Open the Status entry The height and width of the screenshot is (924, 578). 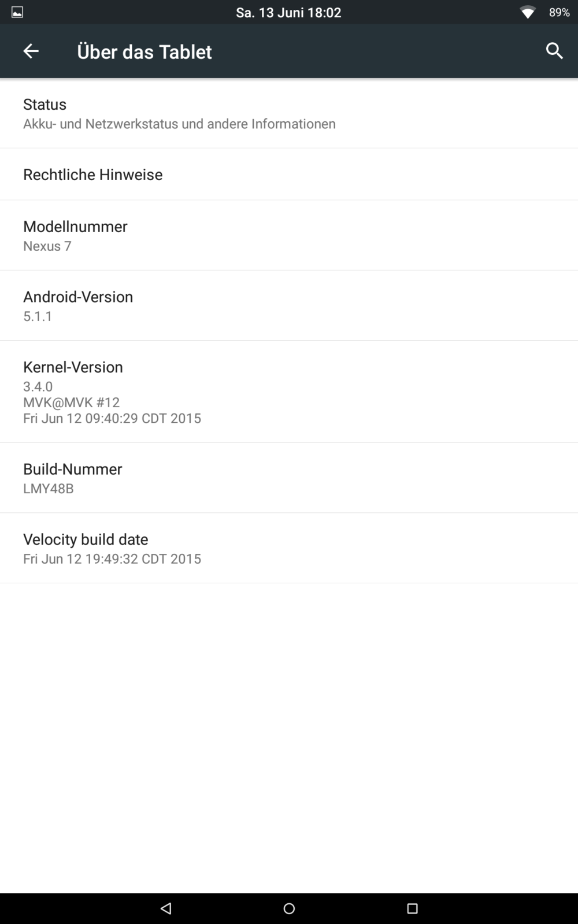tap(289, 113)
